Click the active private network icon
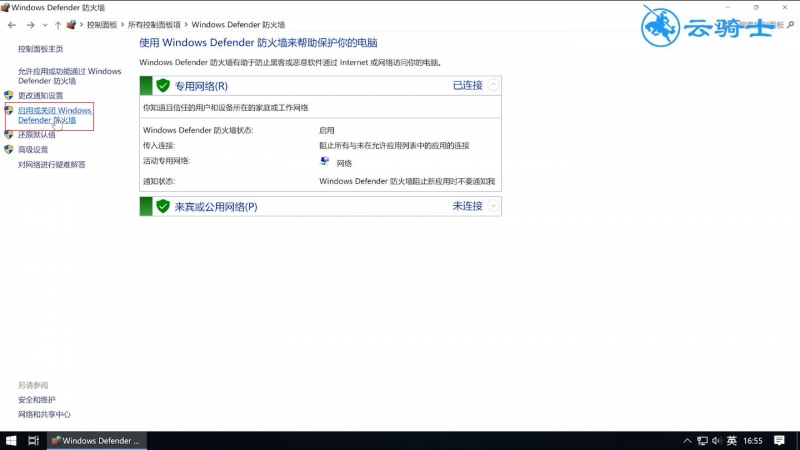Screen dimensions: 800x450 [324, 162]
